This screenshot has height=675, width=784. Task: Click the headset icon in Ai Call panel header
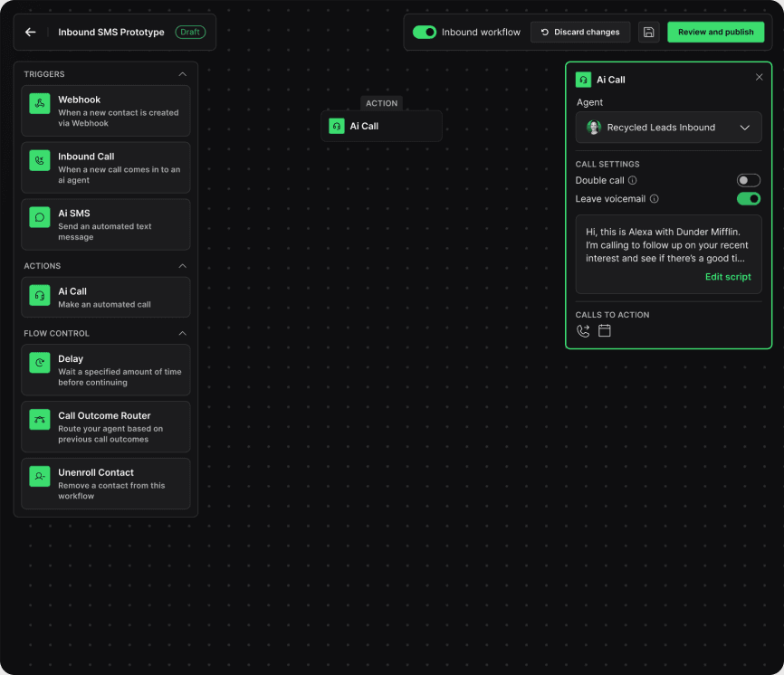tap(583, 80)
